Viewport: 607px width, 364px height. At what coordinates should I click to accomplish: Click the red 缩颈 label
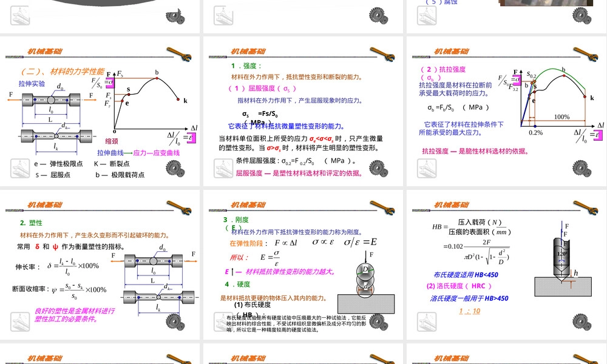pos(112,141)
